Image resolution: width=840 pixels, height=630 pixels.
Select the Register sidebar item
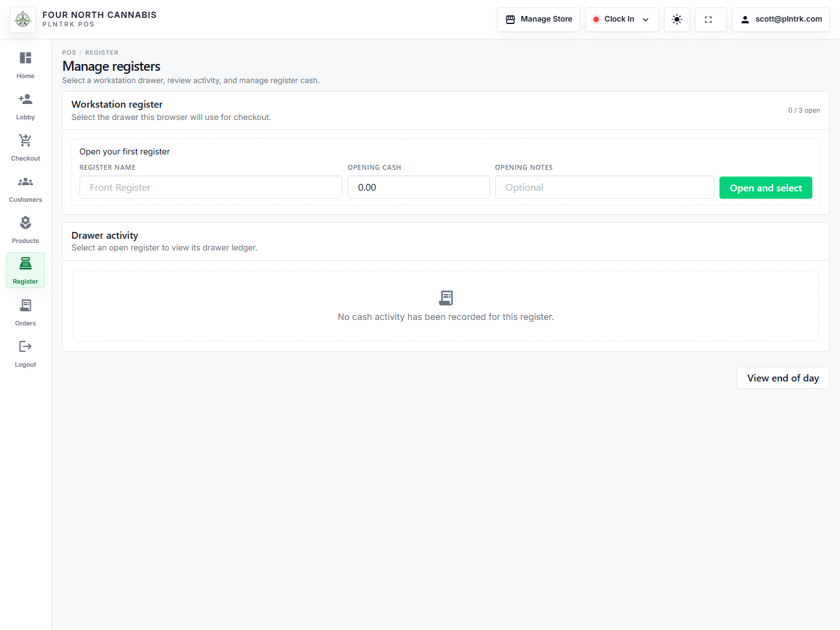(x=25, y=270)
